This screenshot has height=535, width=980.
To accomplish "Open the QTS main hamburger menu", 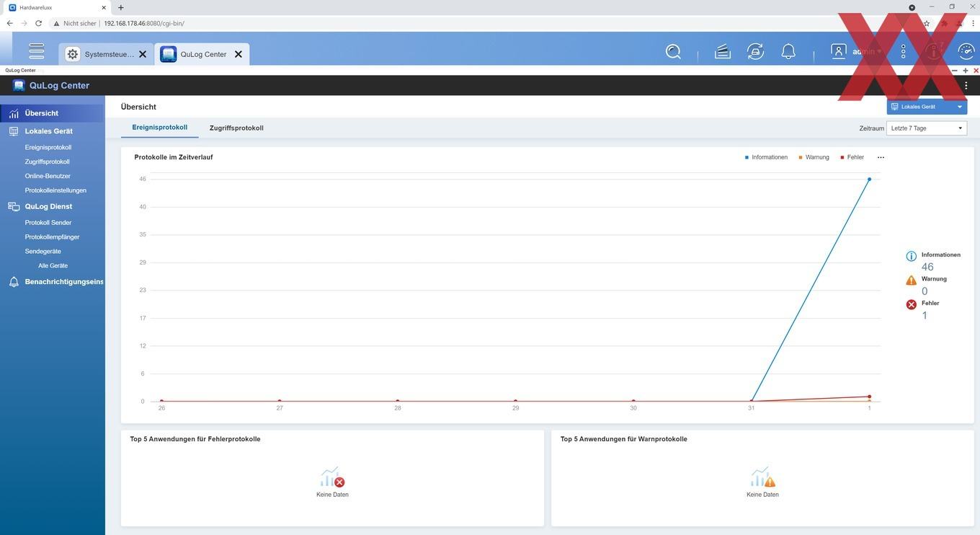I will click(37, 51).
